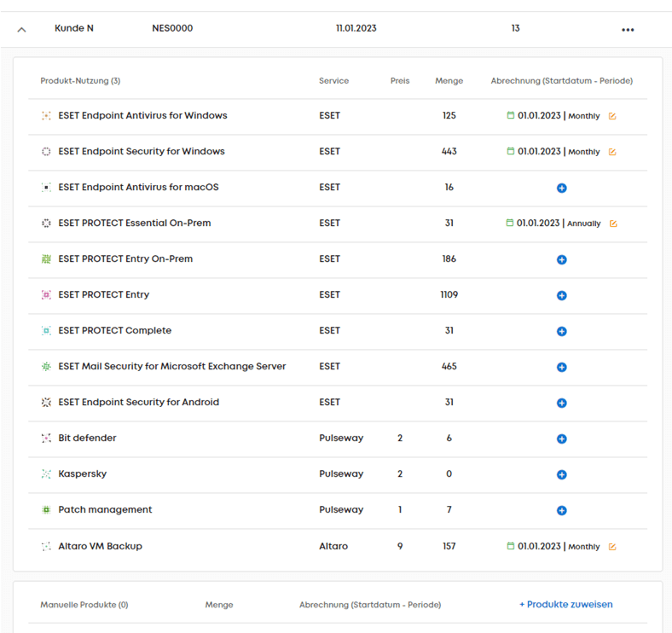
Task: Add billing for Bit defender
Action: pos(561,438)
